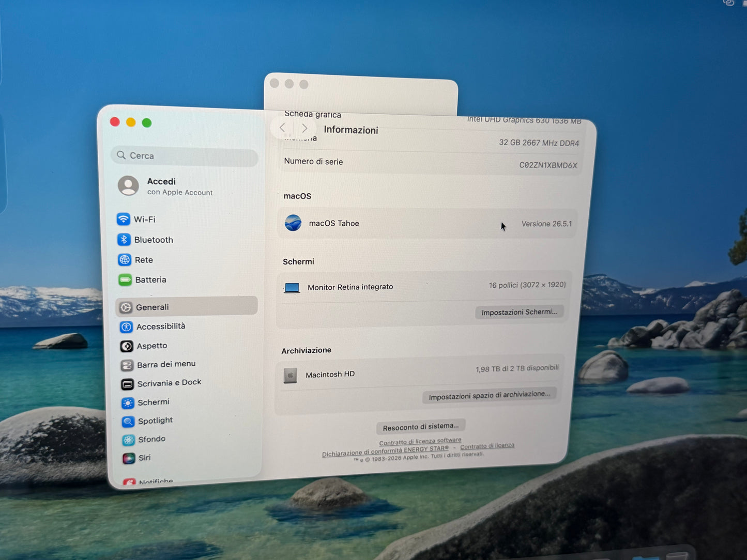Image resolution: width=747 pixels, height=560 pixels.
Task: Click the macOS Tahoe logo icon
Action: click(293, 223)
